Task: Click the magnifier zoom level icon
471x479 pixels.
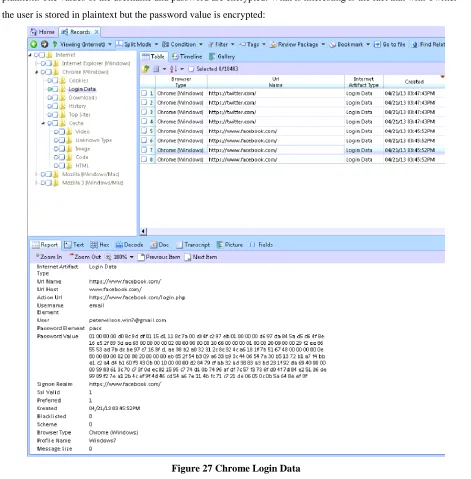Action: [108, 257]
